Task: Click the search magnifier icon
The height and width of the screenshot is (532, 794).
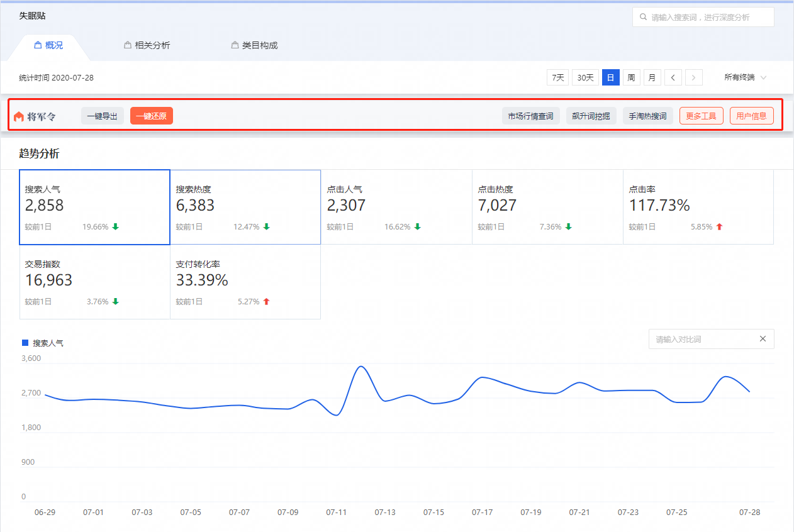Action: click(643, 18)
